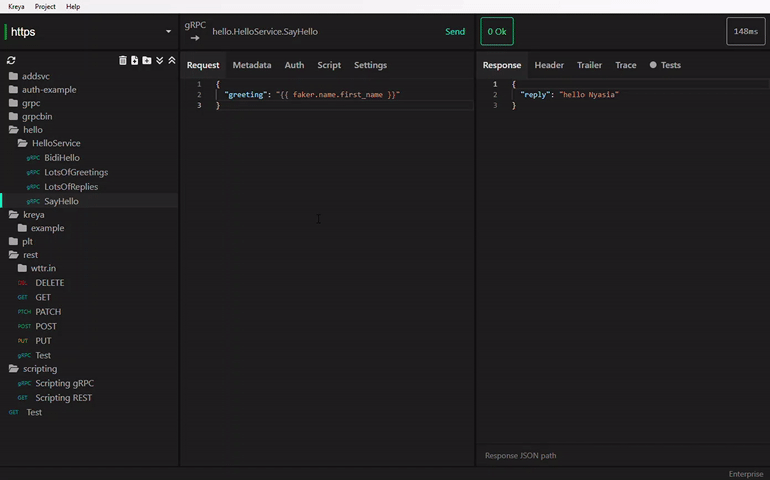This screenshot has width=770, height=480.
Task: Click the 0 Ok status button
Action: click(496, 32)
